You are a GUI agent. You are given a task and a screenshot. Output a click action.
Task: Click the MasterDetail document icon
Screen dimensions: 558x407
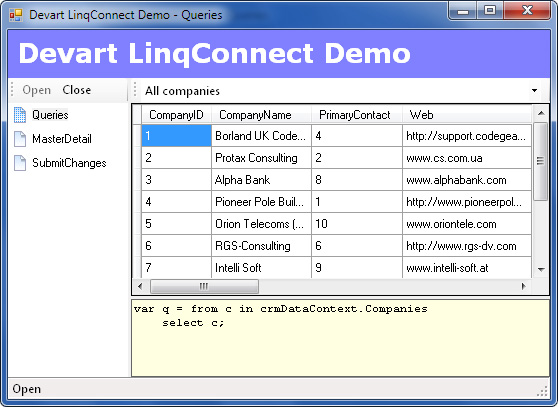tap(20, 139)
